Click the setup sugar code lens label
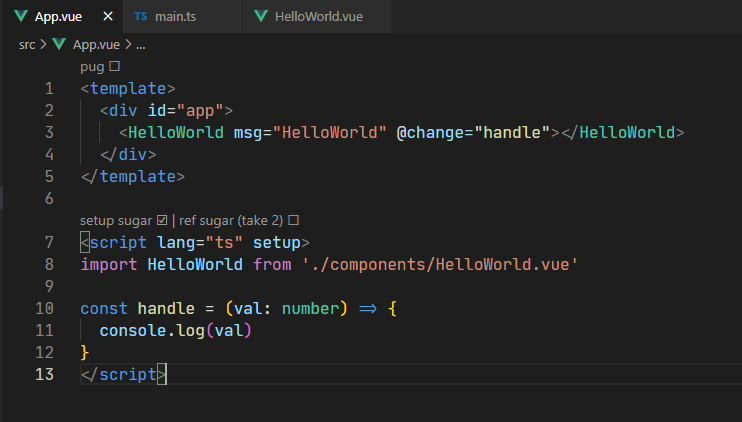The image size is (742, 422). pos(116,221)
